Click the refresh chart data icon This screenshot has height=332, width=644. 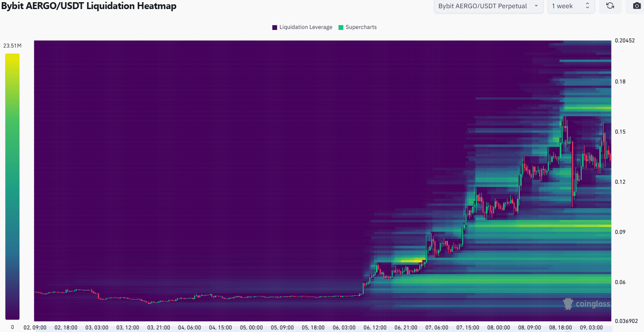(x=610, y=6)
